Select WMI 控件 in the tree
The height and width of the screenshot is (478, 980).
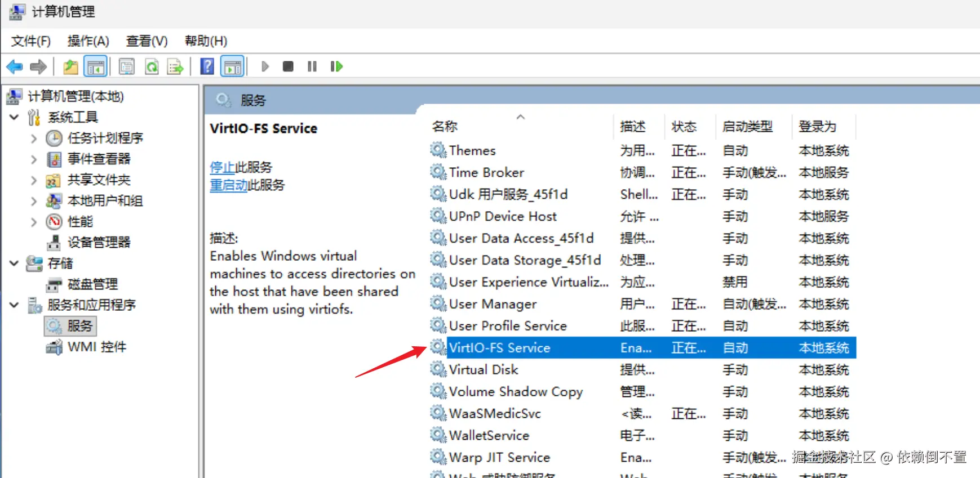96,347
